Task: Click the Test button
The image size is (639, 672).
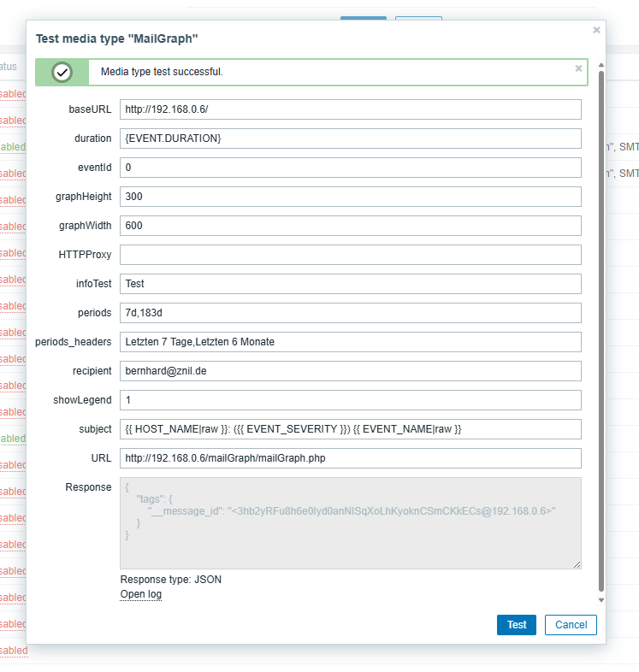Action: pyautogui.click(x=517, y=625)
